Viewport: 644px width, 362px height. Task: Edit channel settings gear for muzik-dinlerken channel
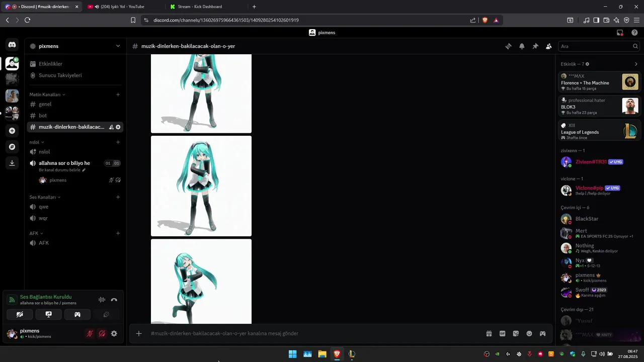point(118,127)
